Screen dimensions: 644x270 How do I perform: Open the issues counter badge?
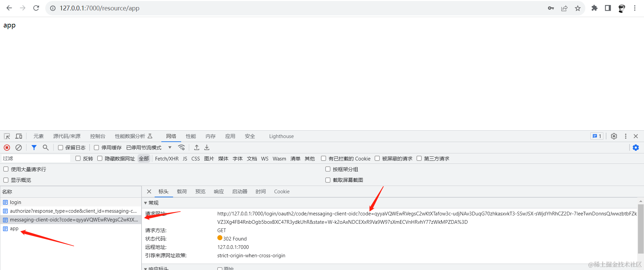pyautogui.click(x=597, y=136)
